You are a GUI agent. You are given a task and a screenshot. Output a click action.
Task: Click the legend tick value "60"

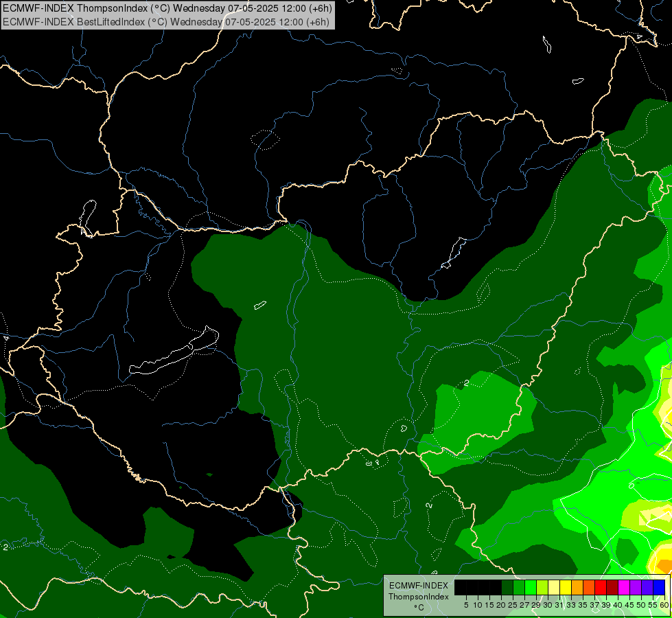point(664,605)
